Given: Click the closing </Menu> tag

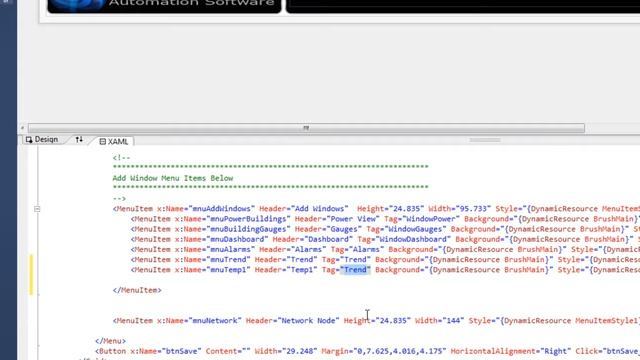Looking at the screenshot, I should pos(111,341).
